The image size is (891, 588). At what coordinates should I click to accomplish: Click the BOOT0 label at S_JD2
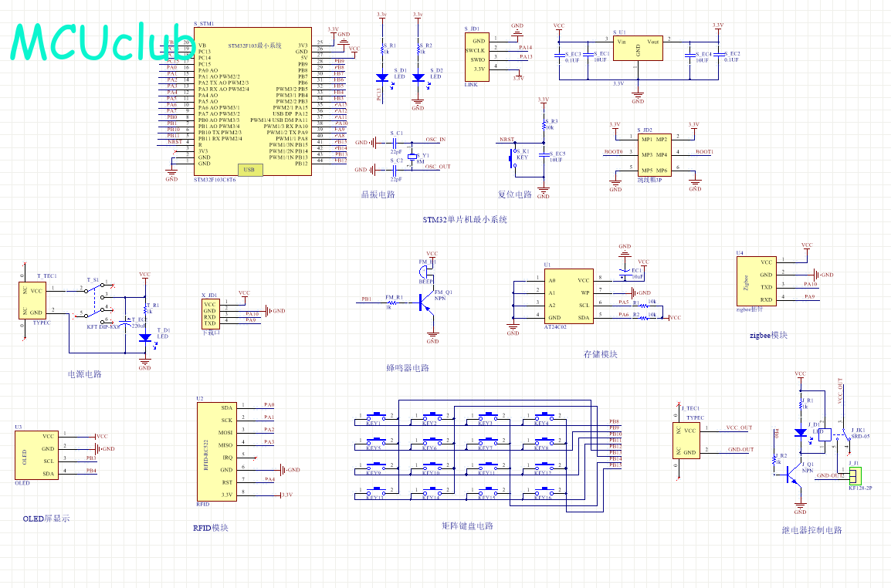(614, 152)
